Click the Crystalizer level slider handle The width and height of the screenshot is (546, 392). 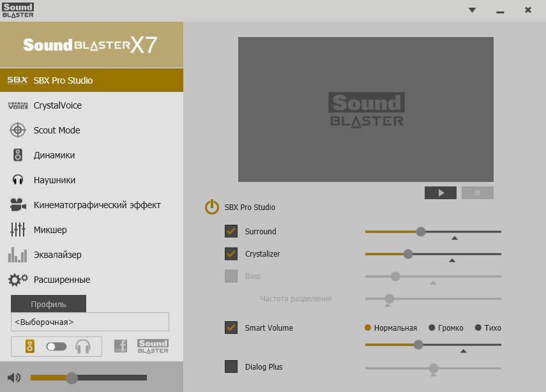click(408, 254)
